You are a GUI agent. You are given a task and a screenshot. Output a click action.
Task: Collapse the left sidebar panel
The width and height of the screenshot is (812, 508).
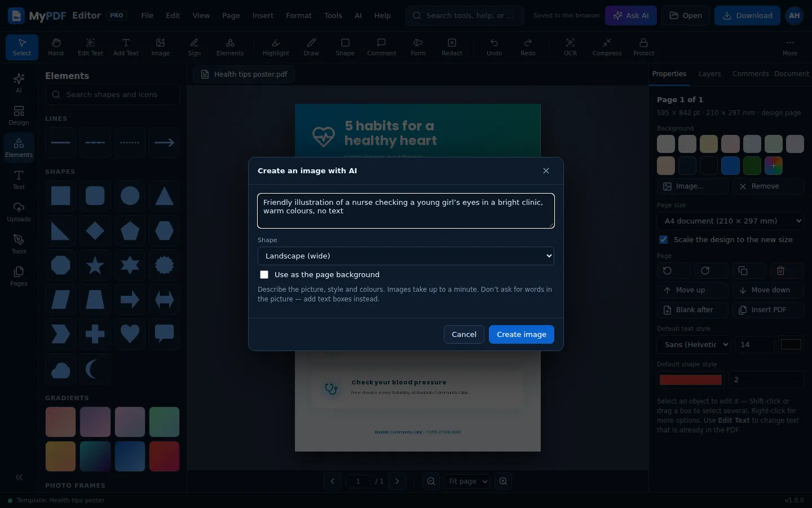click(19, 477)
